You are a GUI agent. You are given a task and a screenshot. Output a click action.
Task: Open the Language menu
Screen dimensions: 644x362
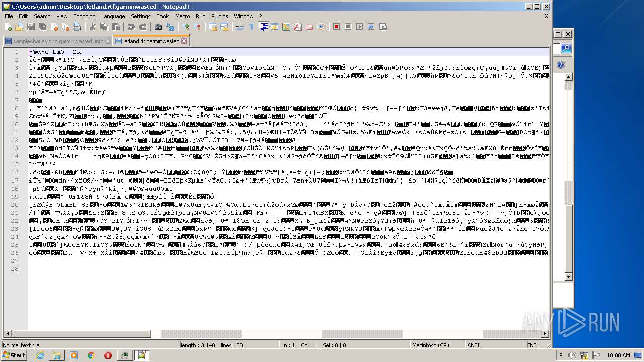(x=113, y=16)
